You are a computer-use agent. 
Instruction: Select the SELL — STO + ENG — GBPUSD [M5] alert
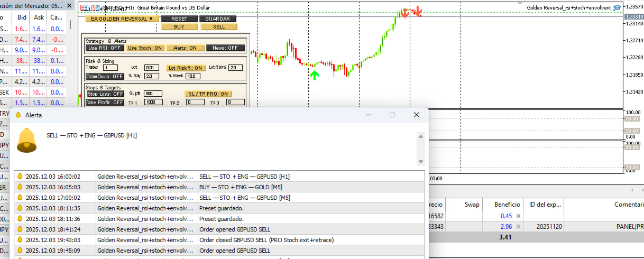pyautogui.click(x=219, y=198)
